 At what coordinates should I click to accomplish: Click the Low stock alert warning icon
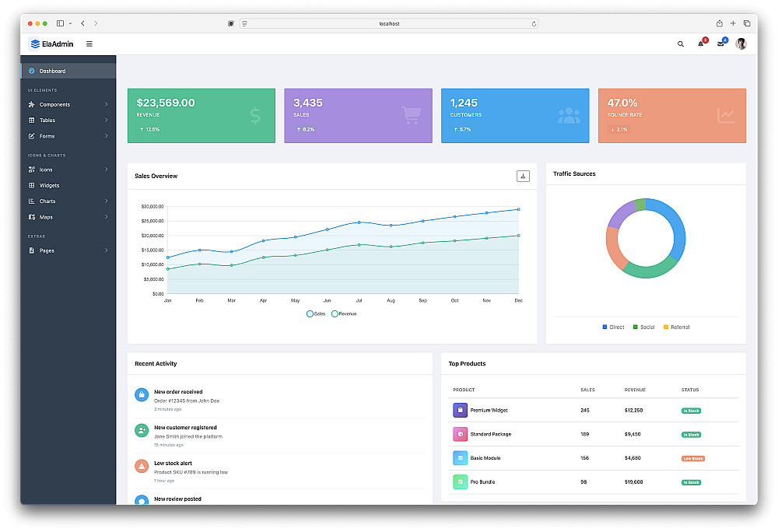[x=142, y=466]
